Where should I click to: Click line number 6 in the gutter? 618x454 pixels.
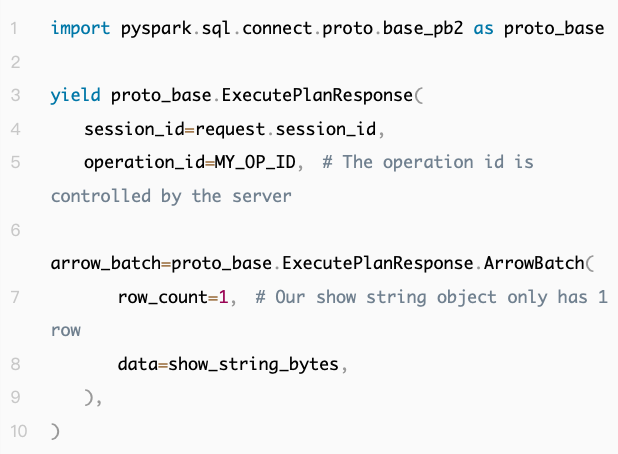pos(15,230)
